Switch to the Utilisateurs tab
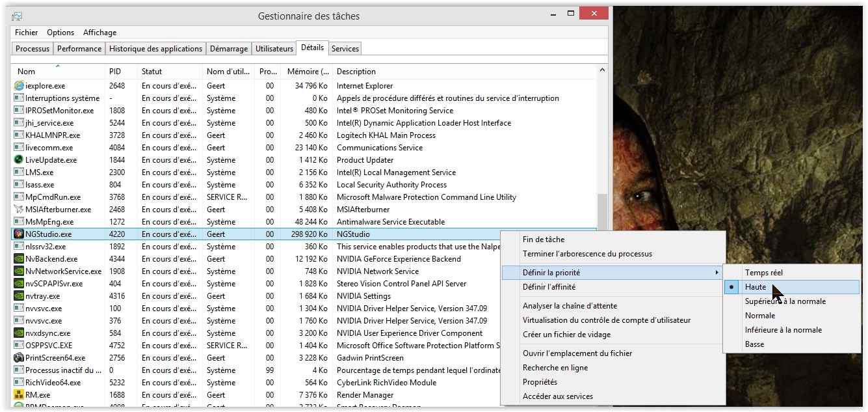This screenshot has width=868, height=412. pyautogui.click(x=274, y=49)
